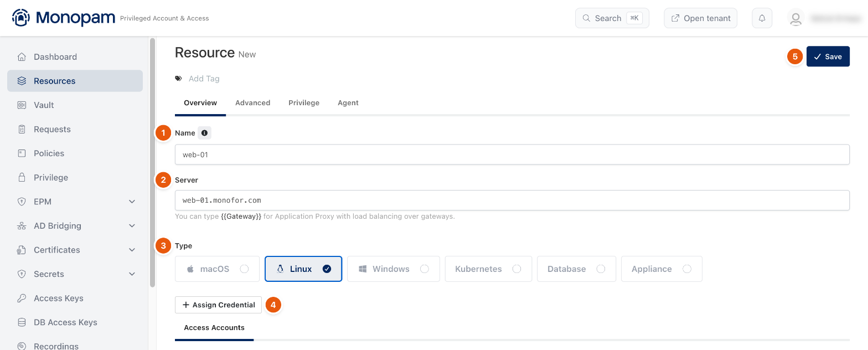
Task: Click the Assign Credential button
Action: pyautogui.click(x=219, y=305)
